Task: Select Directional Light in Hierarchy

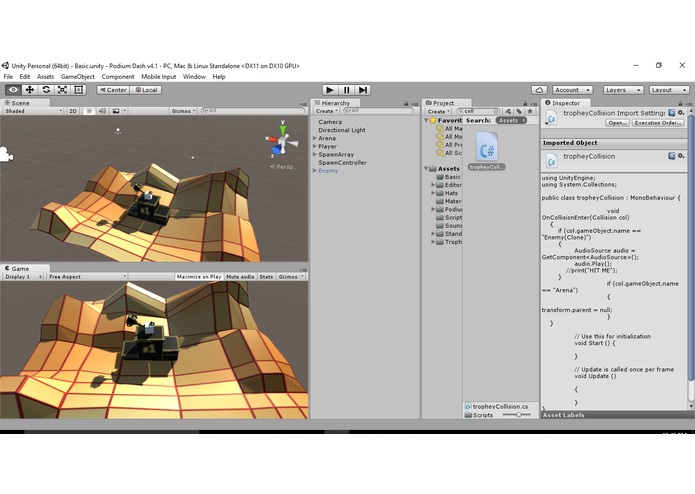Action: tap(342, 130)
